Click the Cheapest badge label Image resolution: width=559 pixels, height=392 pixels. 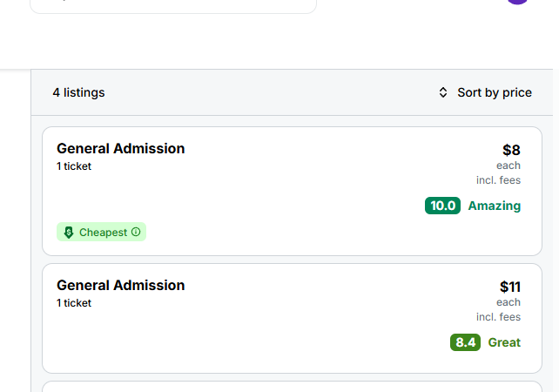click(101, 233)
